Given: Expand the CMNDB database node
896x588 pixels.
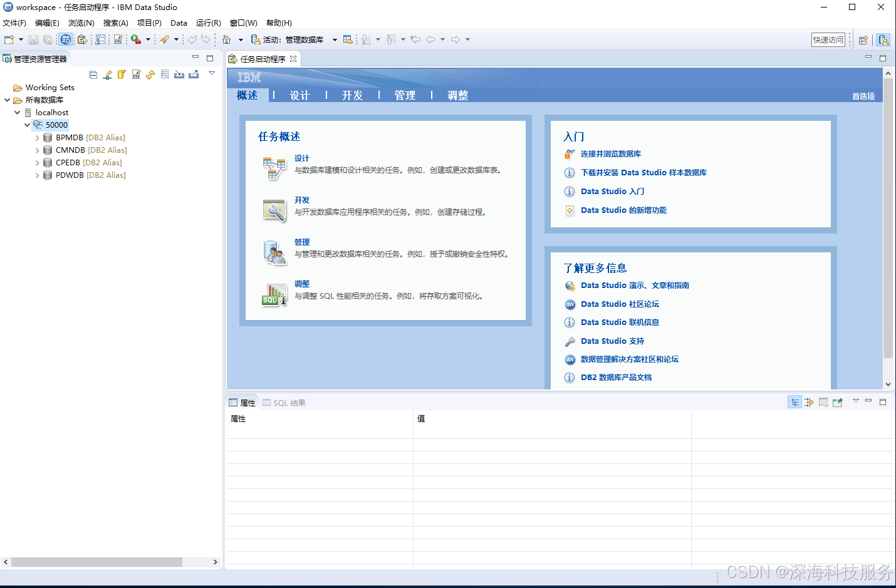Looking at the screenshot, I should click(37, 150).
